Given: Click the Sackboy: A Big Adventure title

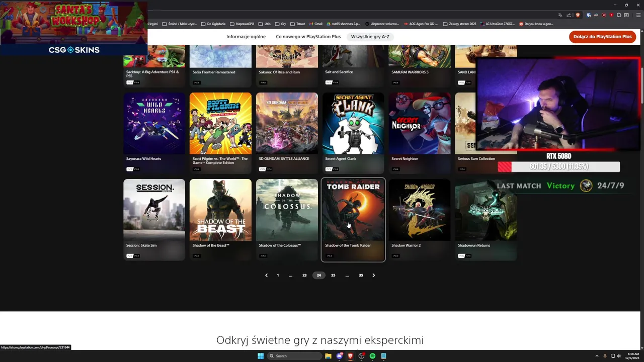Looking at the screenshot, I should [x=152, y=74].
